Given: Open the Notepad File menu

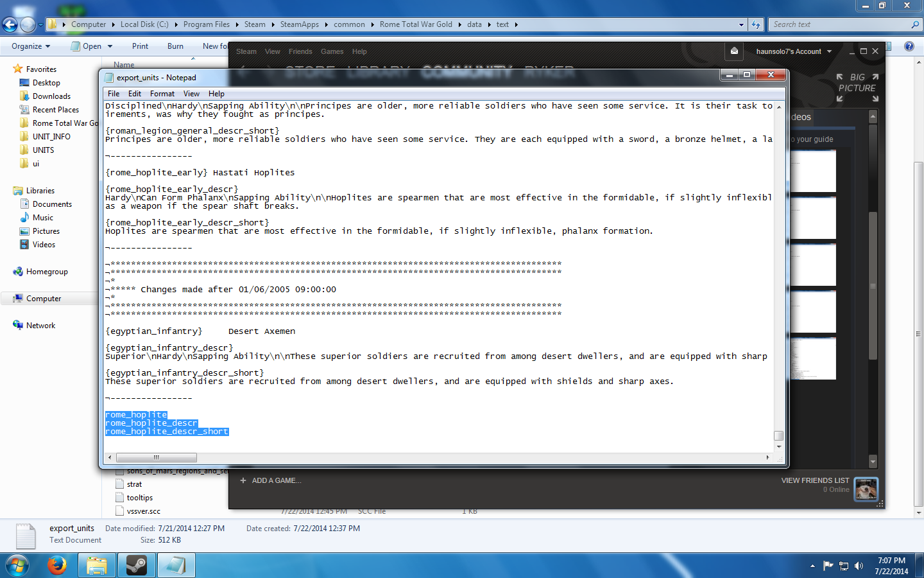Looking at the screenshot, I should tap(114, 94).
